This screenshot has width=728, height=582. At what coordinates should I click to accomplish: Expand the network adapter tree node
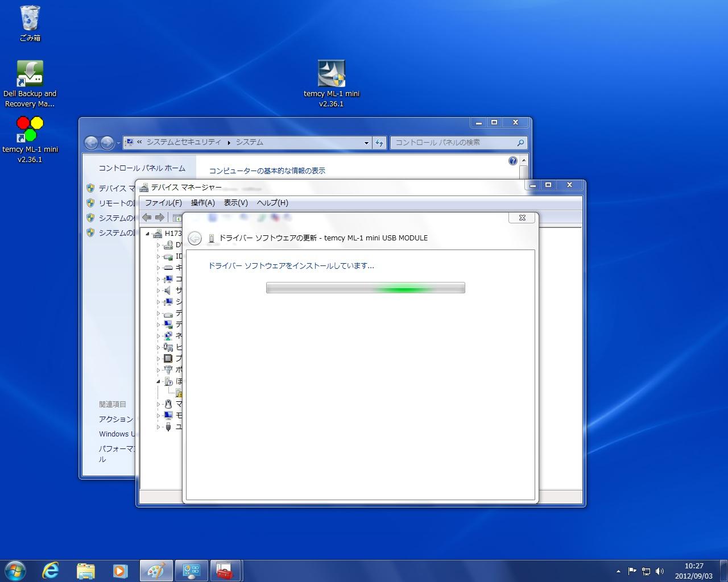click(x=159, y=336)
